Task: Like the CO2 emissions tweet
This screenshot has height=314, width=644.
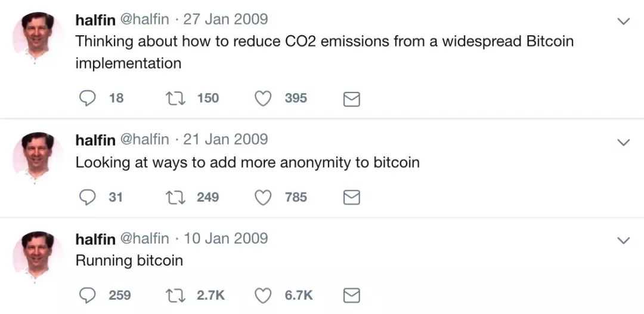Action: click(x=264, y=98)
